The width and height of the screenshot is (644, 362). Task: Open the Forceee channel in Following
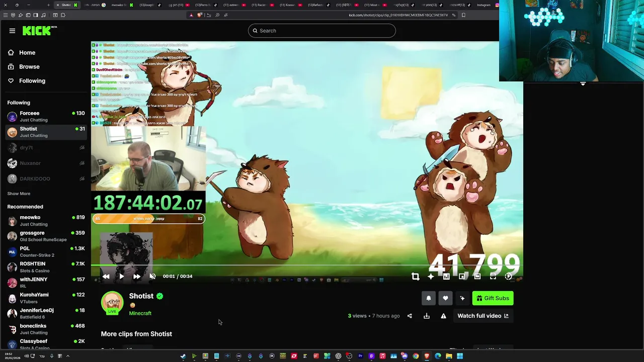46,116
